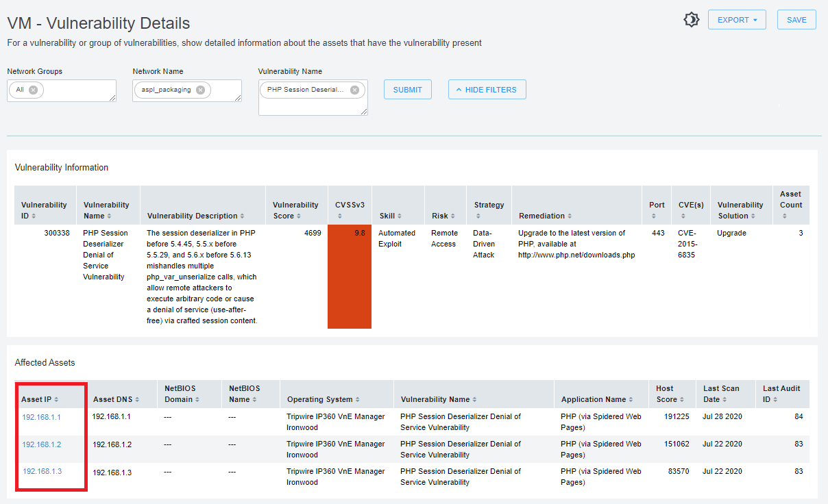The width and height of the screenshot is (828, 504).
Task: Click host score 83570
Action: coord(679,471)
